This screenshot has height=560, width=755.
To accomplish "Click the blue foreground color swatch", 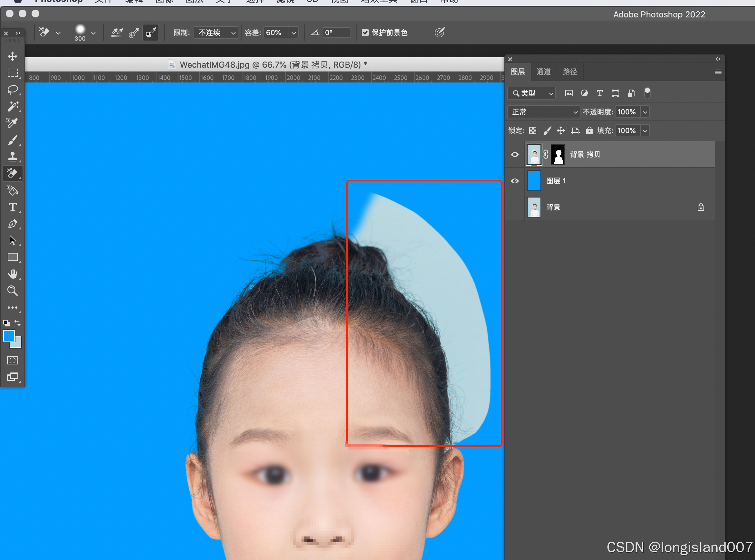I will click(9, 336).
